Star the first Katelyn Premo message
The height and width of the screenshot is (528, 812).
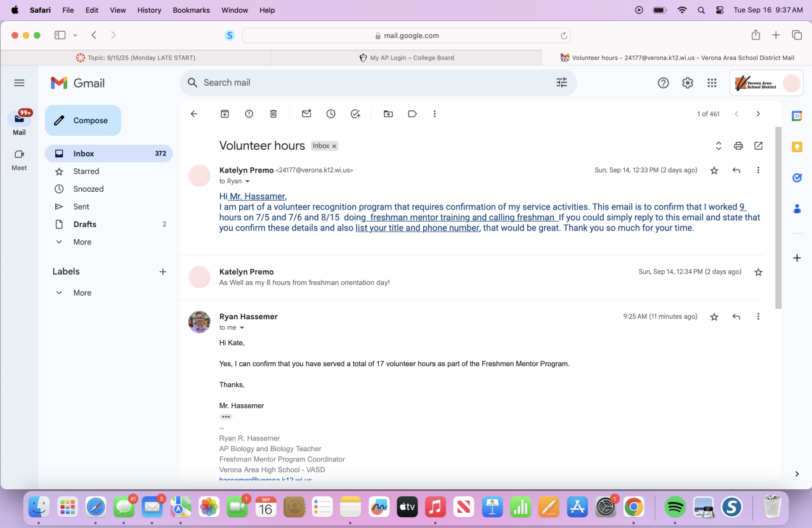coord(714,170)
